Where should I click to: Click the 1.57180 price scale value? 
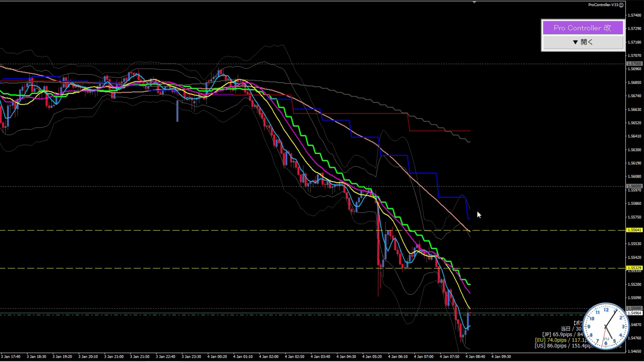point(635,42)
